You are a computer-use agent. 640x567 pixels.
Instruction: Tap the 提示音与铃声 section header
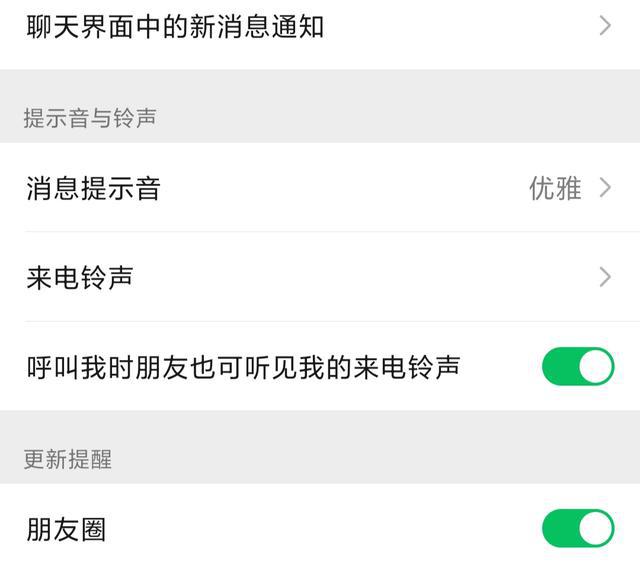point(90,118)
